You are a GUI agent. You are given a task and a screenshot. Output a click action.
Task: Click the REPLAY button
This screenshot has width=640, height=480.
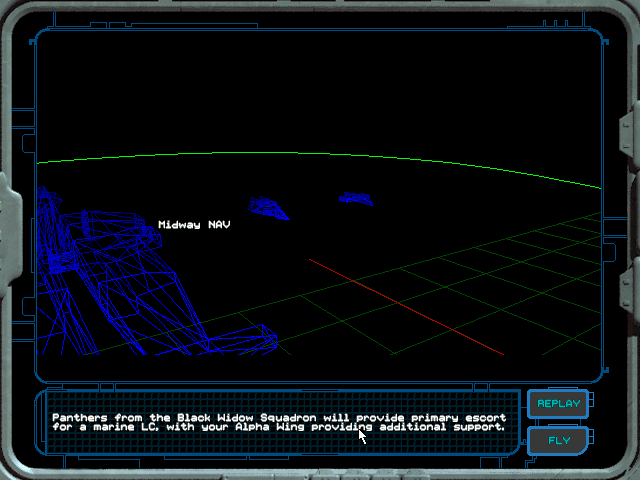[558, 404]
